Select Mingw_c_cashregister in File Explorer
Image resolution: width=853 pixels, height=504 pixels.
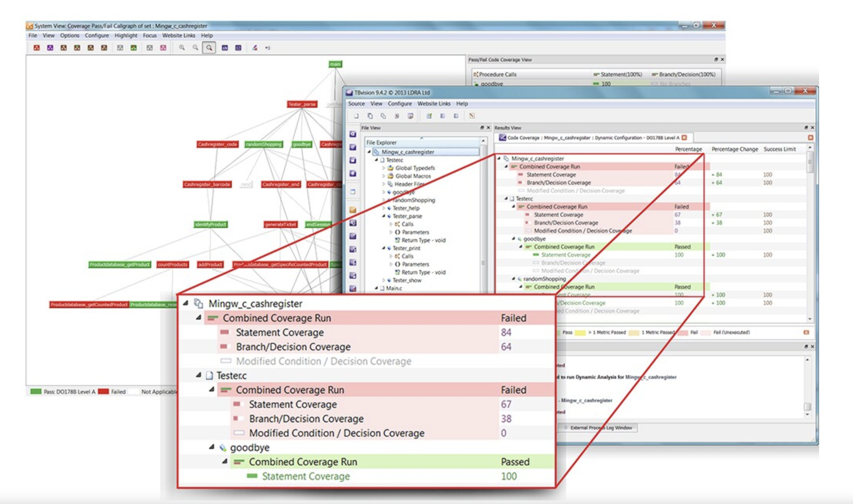tap(407, 152)
